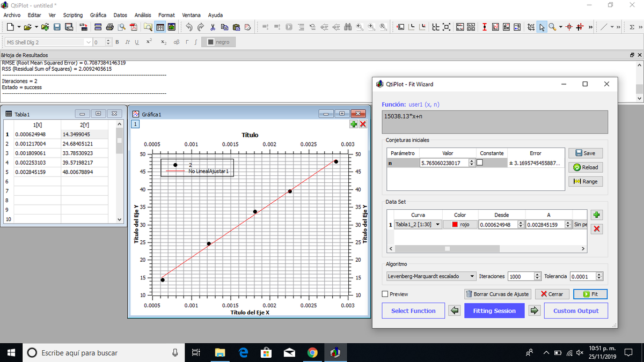Toggle italic text formatting
The height and width of the screenshot is (362, 644).
tap(127, 42)
